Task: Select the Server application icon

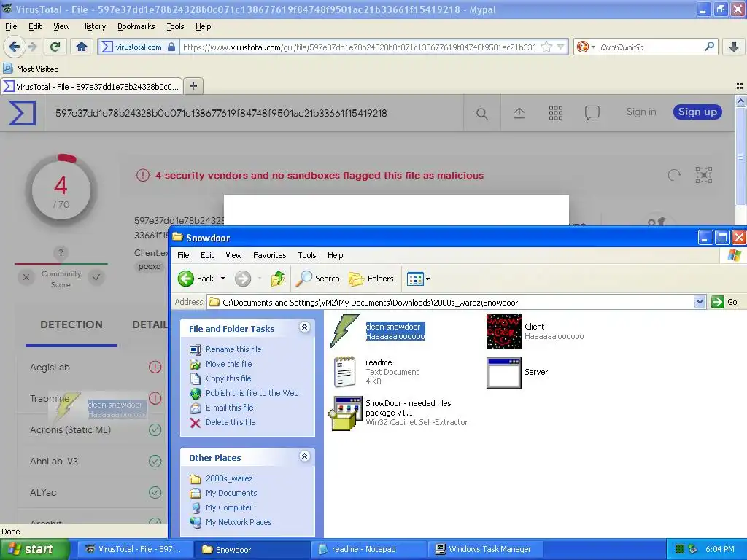Action: coord(503,373)
